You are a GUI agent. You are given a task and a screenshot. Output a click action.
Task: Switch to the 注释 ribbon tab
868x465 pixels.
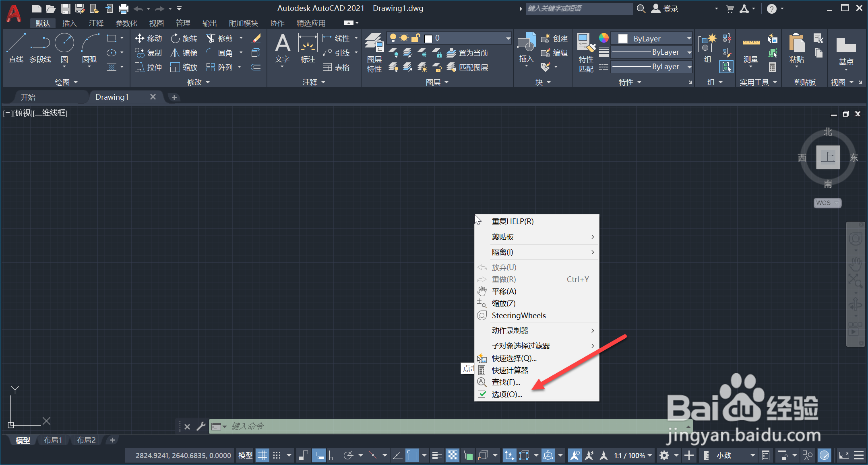pos(96,23)
